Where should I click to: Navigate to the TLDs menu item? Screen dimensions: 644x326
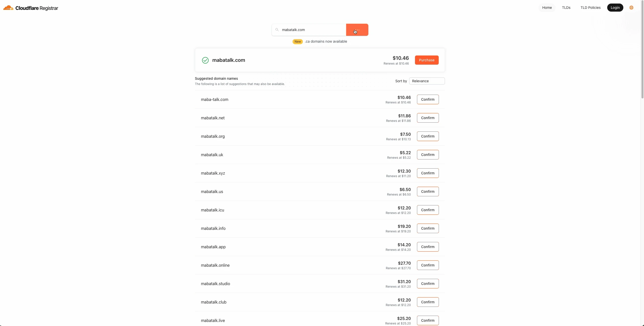point(566,8)
